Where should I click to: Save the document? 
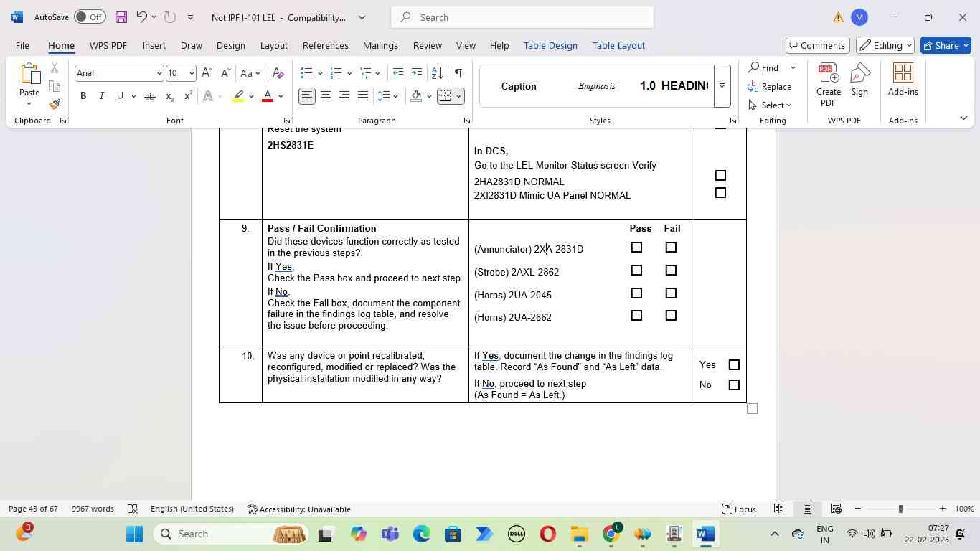121,17
